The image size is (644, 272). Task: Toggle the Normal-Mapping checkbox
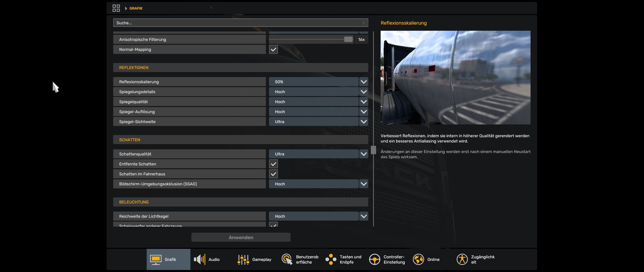273,49
